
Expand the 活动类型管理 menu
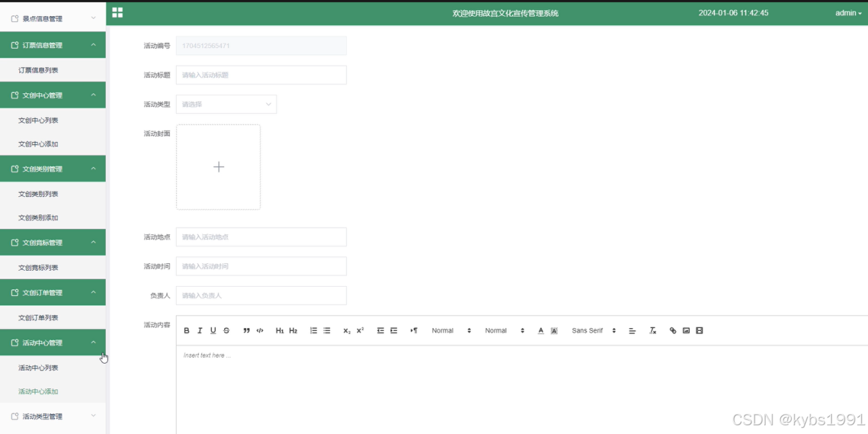pos(53,416)
